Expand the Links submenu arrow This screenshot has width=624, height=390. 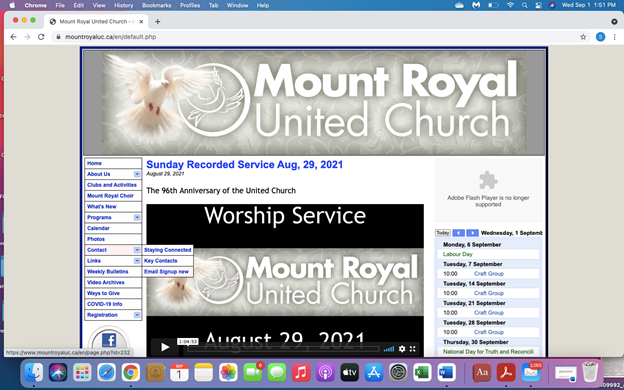point(137,261)
